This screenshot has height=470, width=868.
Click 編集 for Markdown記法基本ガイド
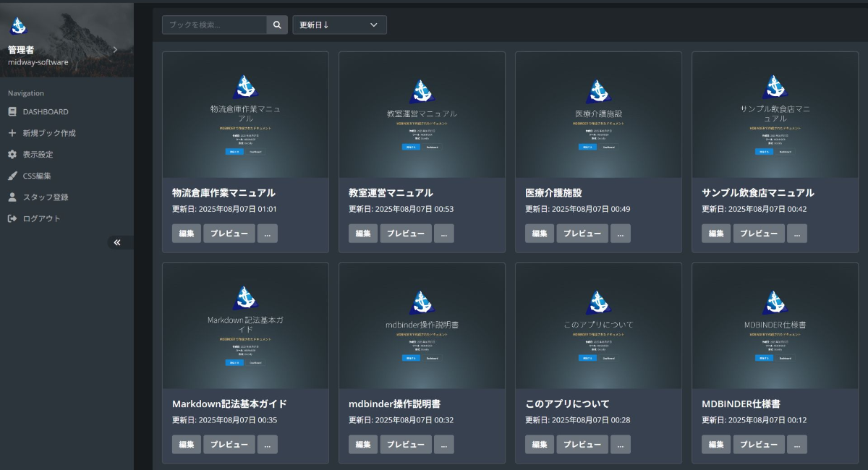tap(187, 445)
